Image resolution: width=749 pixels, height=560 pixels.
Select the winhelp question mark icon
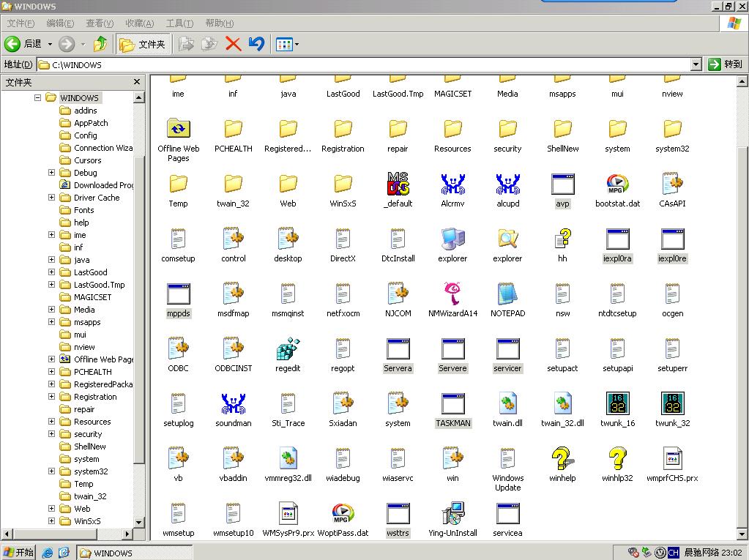pyautogui.click(x=562, y=460)
